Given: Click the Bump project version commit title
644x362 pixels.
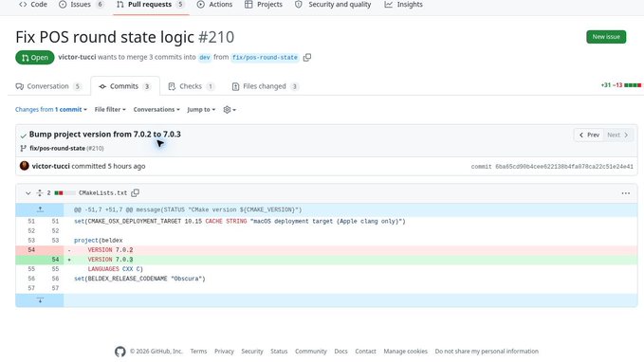Looking at the screenshot, I should 104,135.
